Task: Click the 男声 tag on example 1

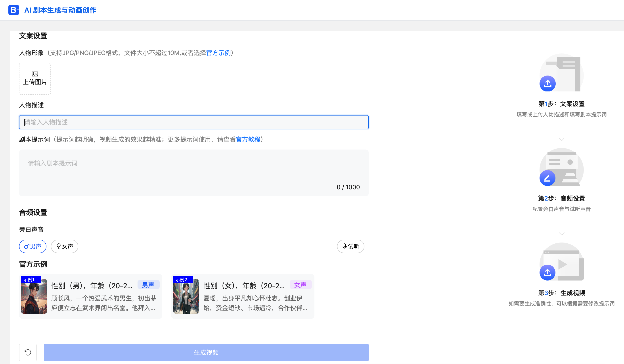Action: coord(148,285)
